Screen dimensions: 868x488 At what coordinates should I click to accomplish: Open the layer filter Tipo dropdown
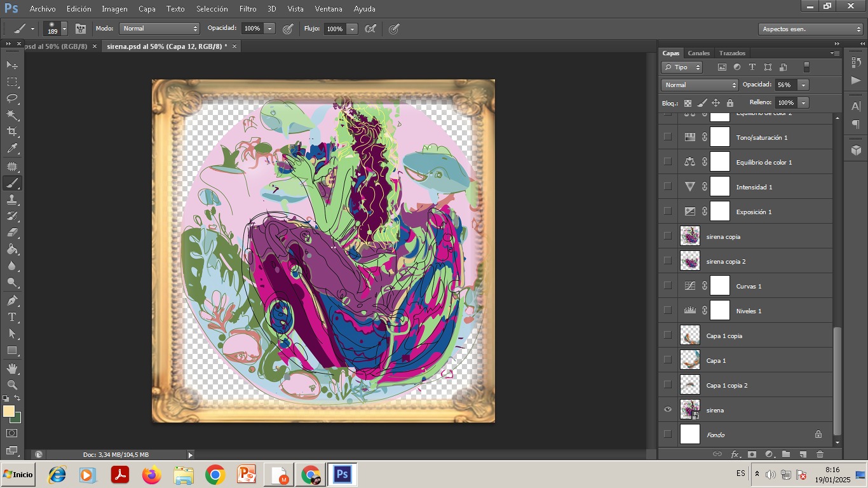(682, 67)
